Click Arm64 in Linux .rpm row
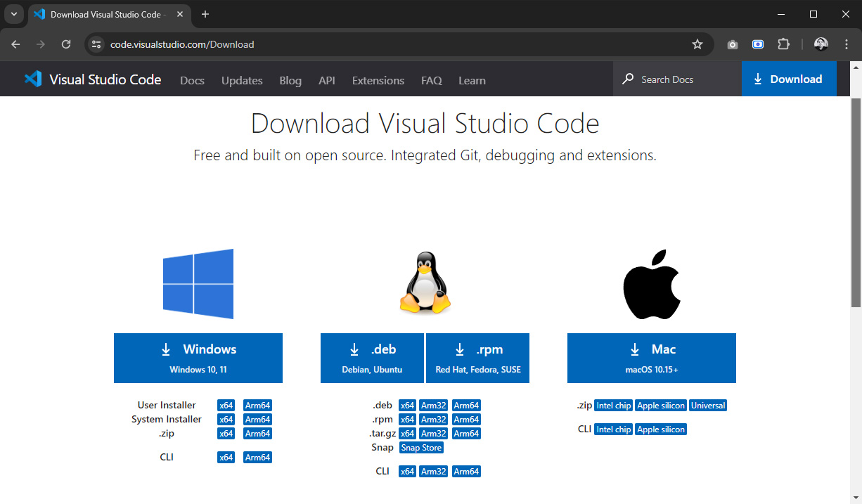862x504 pixels. (x=466, y=420)
